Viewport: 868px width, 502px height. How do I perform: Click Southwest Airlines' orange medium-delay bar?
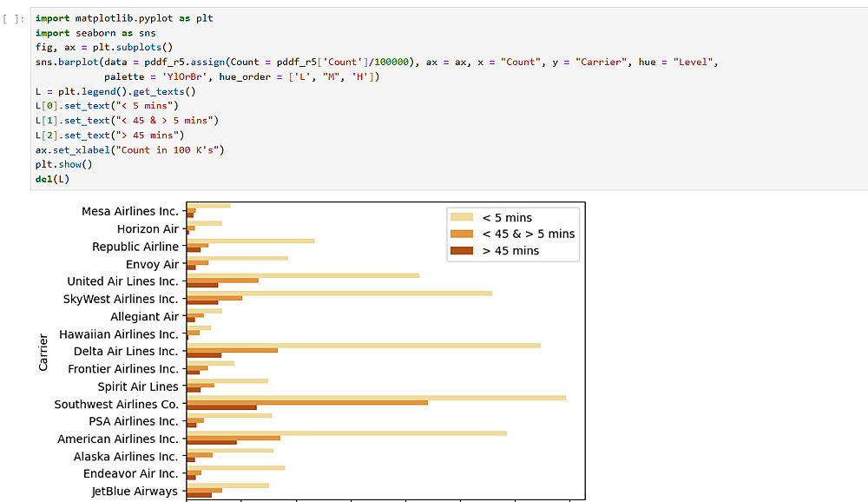coord(307,402)
